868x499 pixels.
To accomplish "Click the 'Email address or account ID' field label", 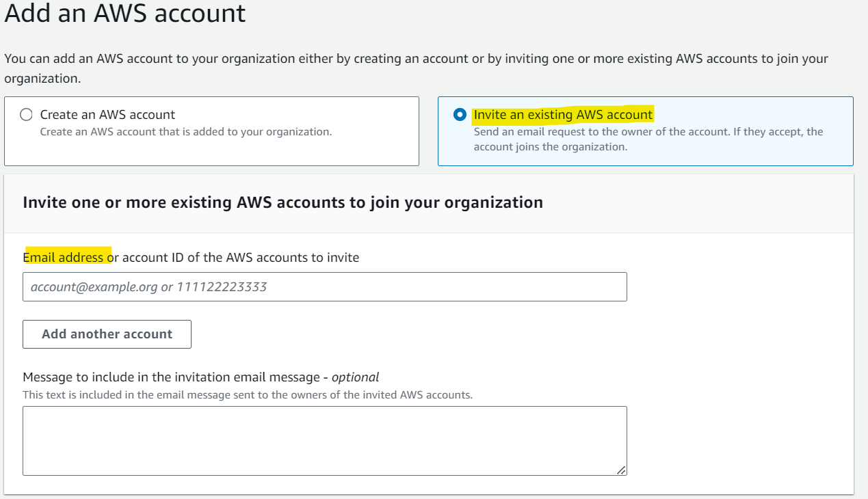I will coord(191,258).
